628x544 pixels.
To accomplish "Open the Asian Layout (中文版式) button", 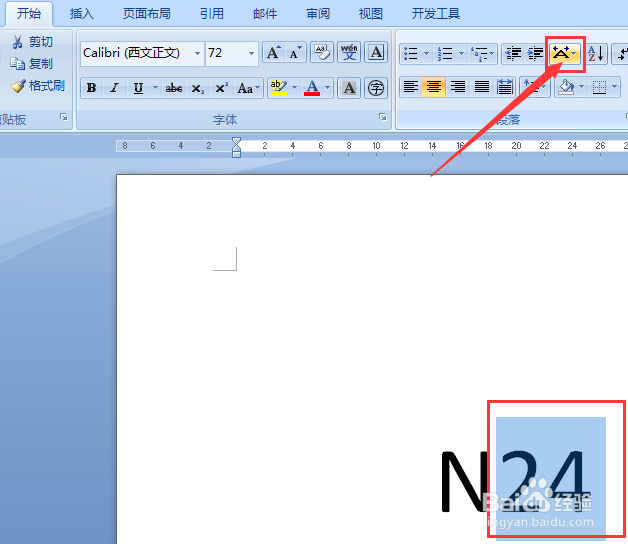I will point(564,53).
